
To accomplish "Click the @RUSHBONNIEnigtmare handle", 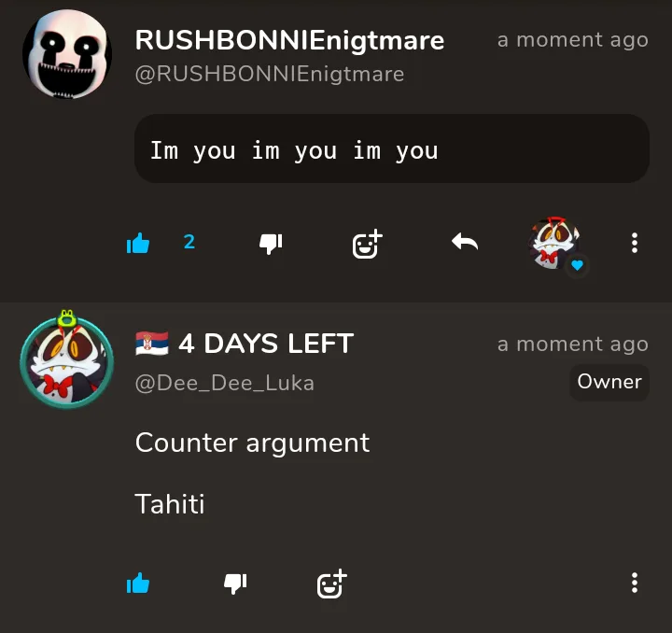I will click(x=270, y=74).
